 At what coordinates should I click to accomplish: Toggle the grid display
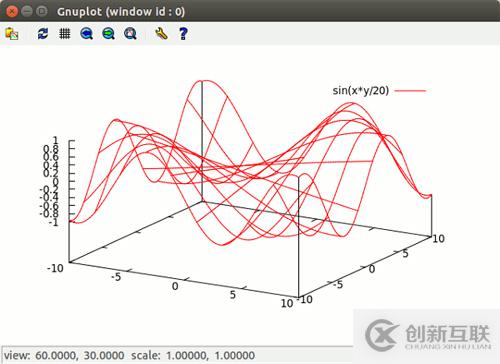(x=65, y=34)
